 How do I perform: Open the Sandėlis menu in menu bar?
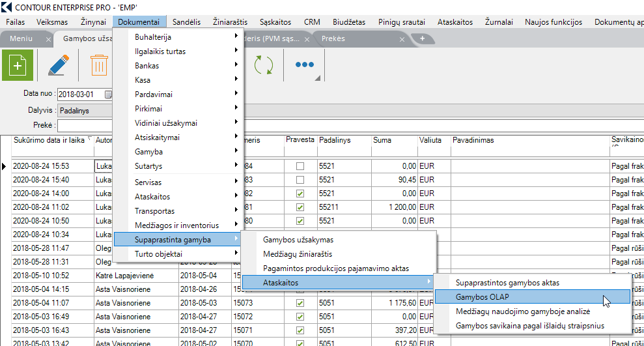pyautogui.click(x=187, y=22)
